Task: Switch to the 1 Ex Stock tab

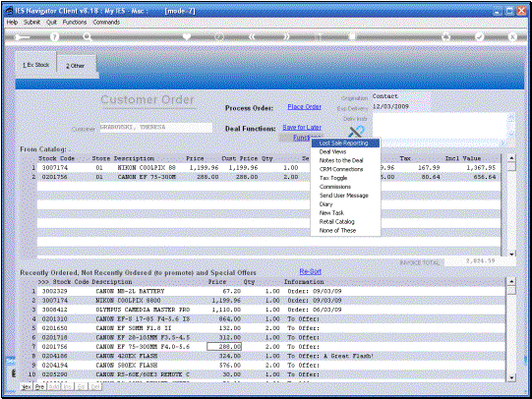Action: click(x=36, y=65)
